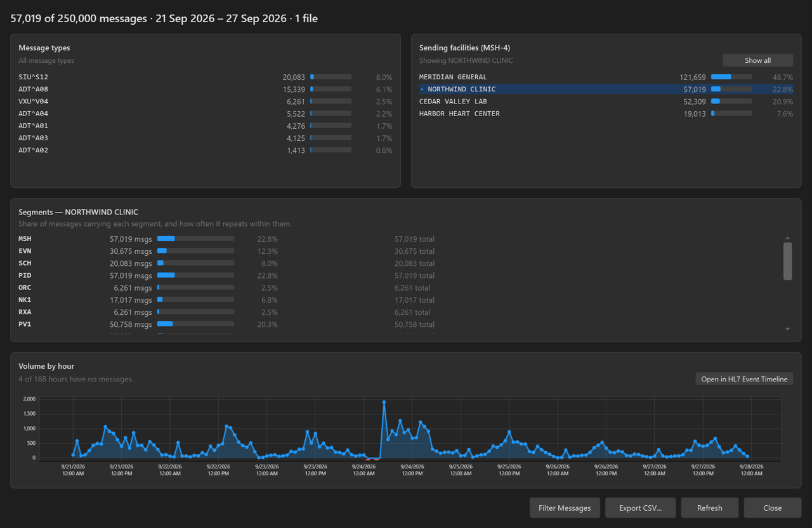Viewport: 812px width, 528px height.
Task: Click the EVN segment row
Action: tap(400, 251)
